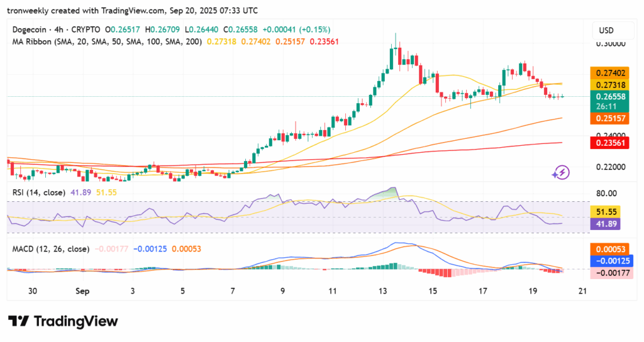This screenshot has height=342, width=644.
Task: Click MACD signal value 0.00053 in legend
Action: tap(186, 249)
